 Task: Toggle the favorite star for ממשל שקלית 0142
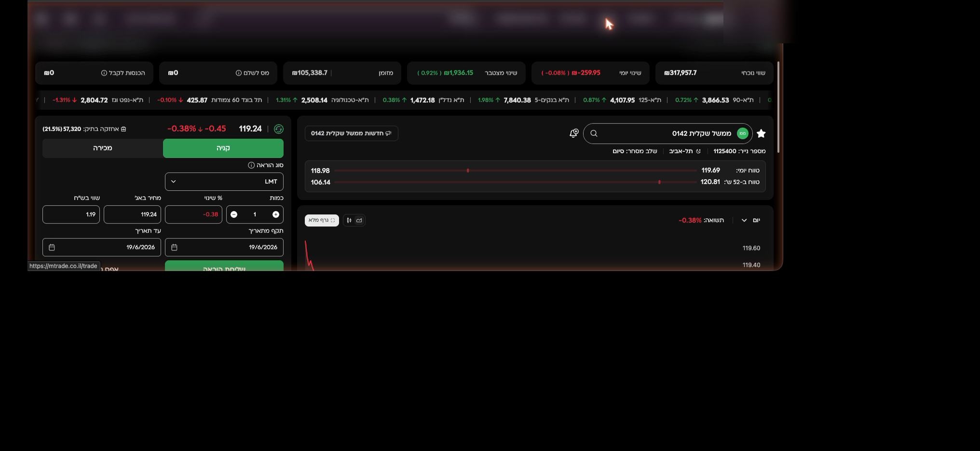point(761,133)
